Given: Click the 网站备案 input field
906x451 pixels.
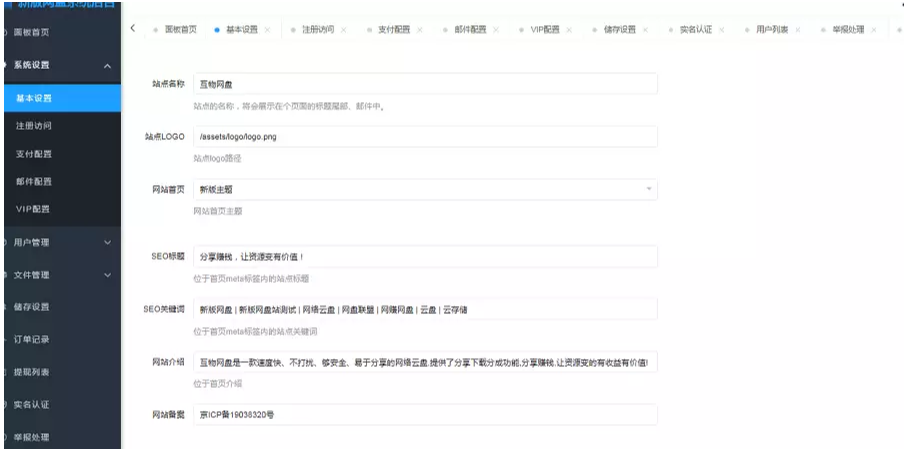Looking at the screenshot, I should click(425, 415).
